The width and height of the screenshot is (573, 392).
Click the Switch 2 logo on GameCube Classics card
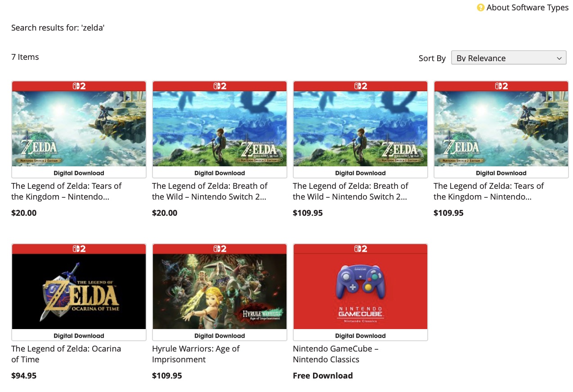coord(361,249)
